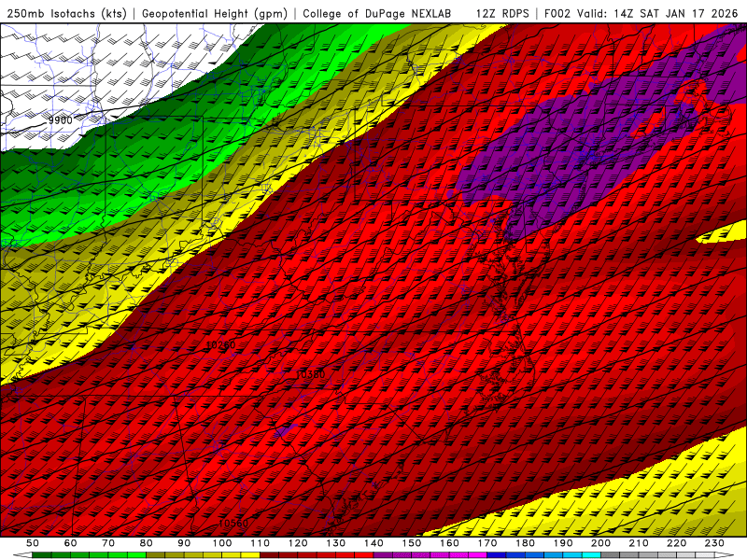Click the legend value 70

108,543
